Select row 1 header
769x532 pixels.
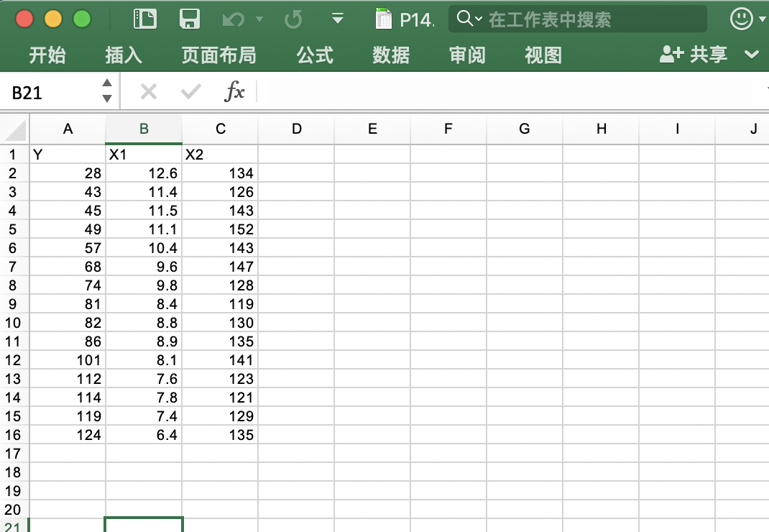(x=14, y=155)
